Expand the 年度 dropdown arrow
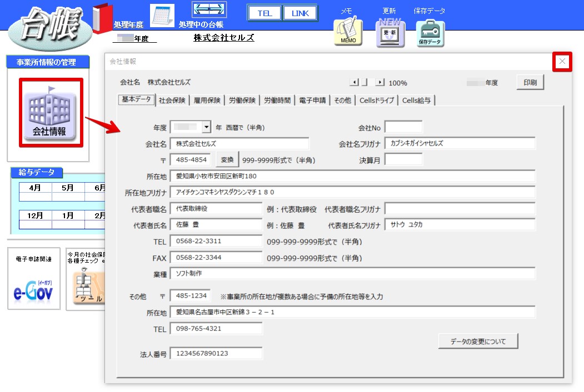 click(x=206, y=127)
